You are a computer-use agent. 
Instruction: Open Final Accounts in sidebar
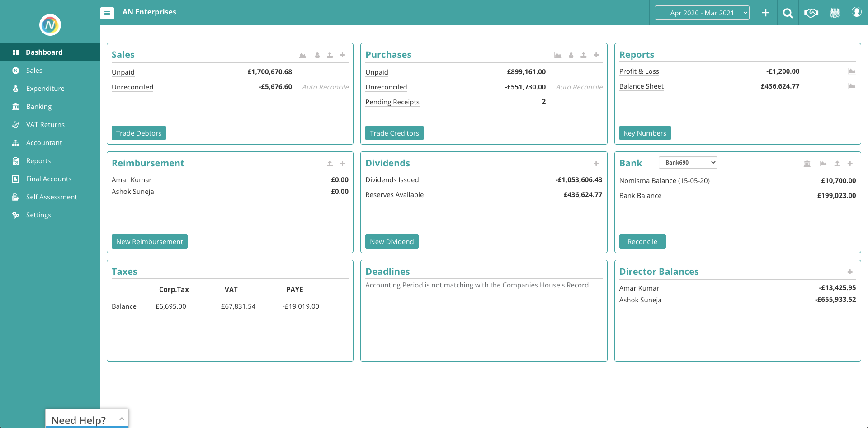coord(50,179)
